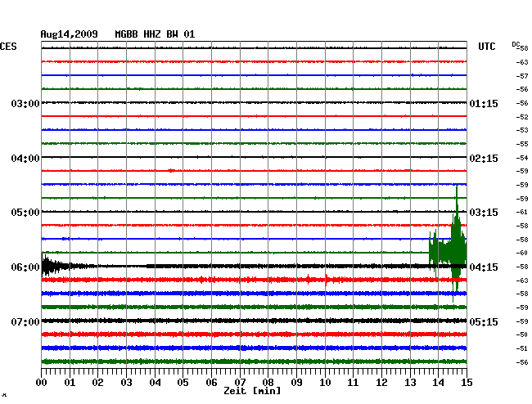Click the 05:15 UTC time label
Image resolution: width=532 pixels, height=404 pixels.
tap(484, 321)
